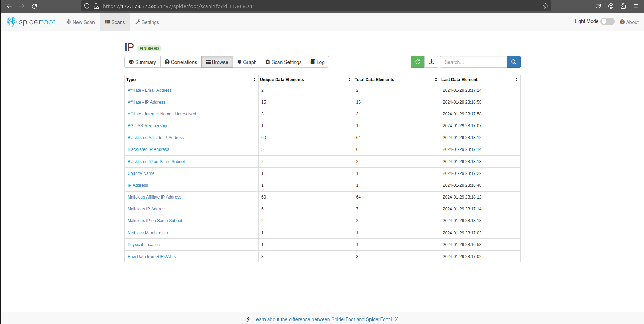Open Netblock Membership results
Screen dimensions: 644x324
[x=148, y=233]
